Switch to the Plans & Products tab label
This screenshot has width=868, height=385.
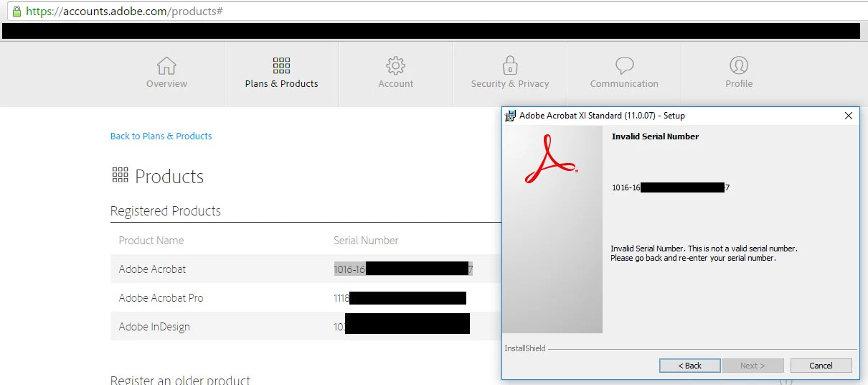pos(281,84)
